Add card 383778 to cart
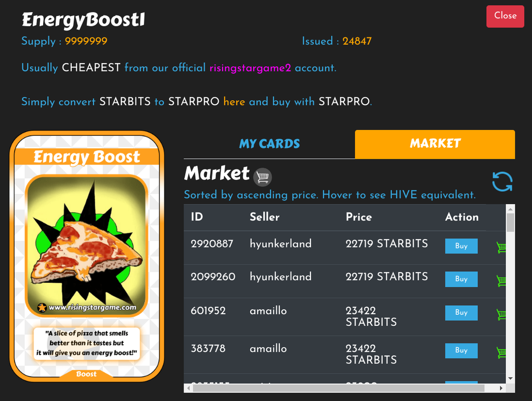The image size is (532, 401). (501, 352)
